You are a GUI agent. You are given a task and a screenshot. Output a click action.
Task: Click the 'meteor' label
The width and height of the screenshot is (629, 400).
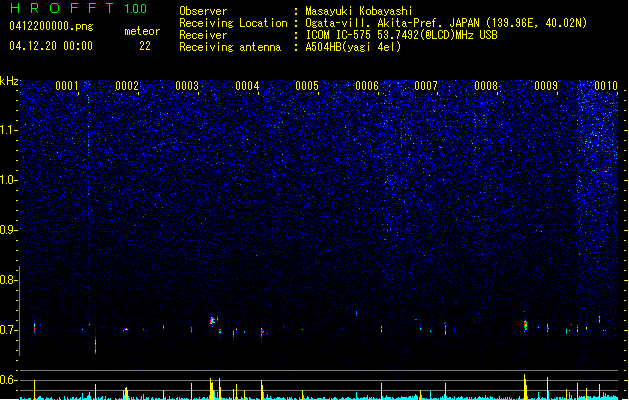142,31
